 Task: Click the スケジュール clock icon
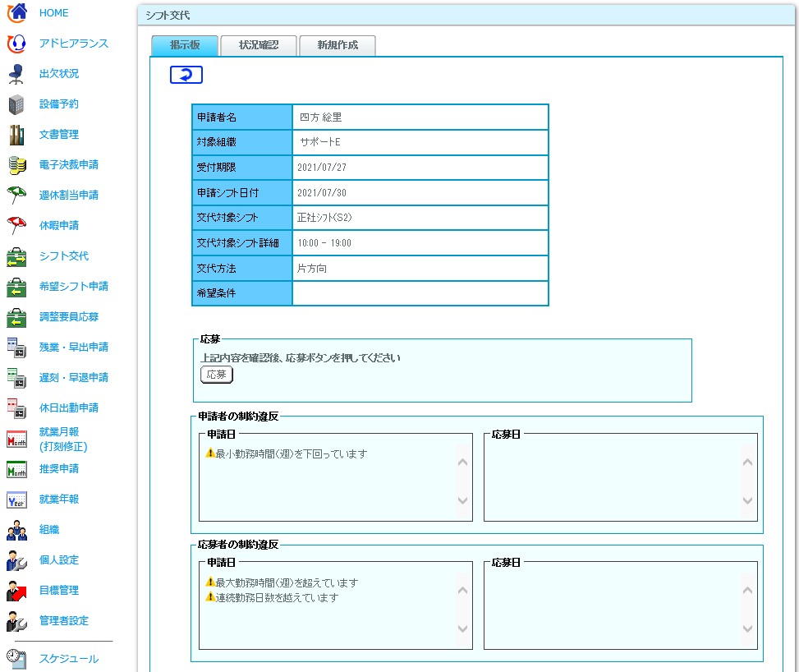[16, 659]
